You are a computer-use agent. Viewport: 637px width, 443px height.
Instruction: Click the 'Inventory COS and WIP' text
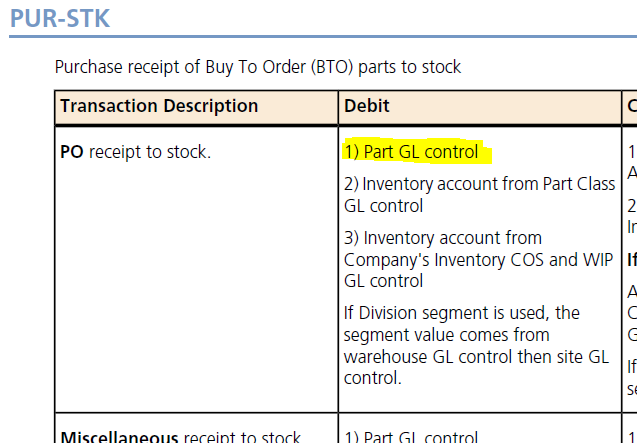click(523, 260)
